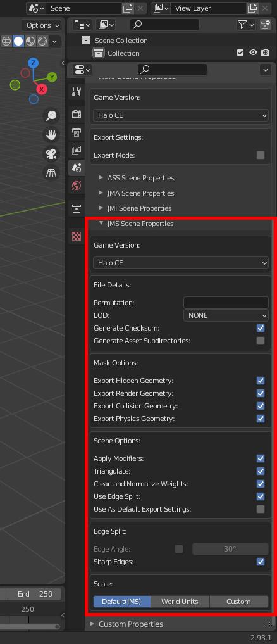This screenshot has width=277, height=644.
Task: Click the viewport zoom magnifier icon
Action: (x=51, y=115)
